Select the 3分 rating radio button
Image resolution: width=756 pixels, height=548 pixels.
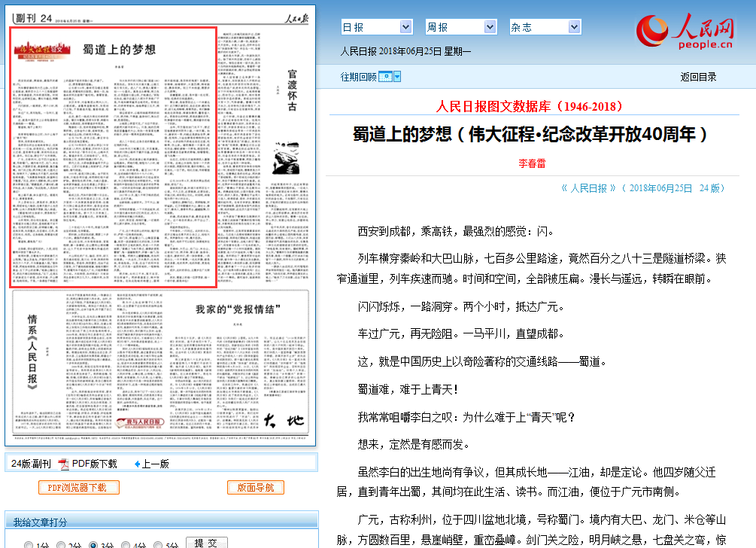coord(93,546)
